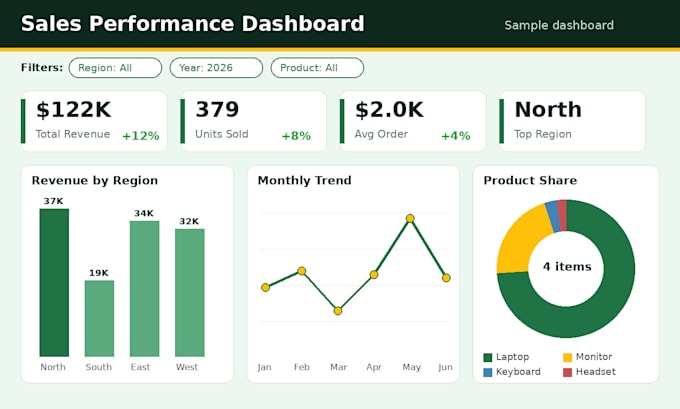Click the Apr data point on trend line
Image resolution: width=680 pixels, height=409 pixels.
click(x=374, y=275)
